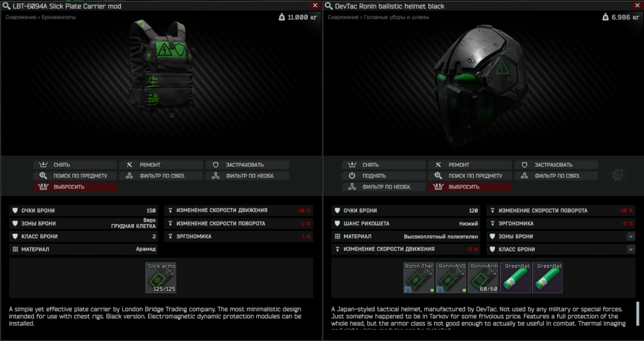
Task: Click the ШАНС РИКОШЕТА Низкий row
Action: (x=406, y=224)
